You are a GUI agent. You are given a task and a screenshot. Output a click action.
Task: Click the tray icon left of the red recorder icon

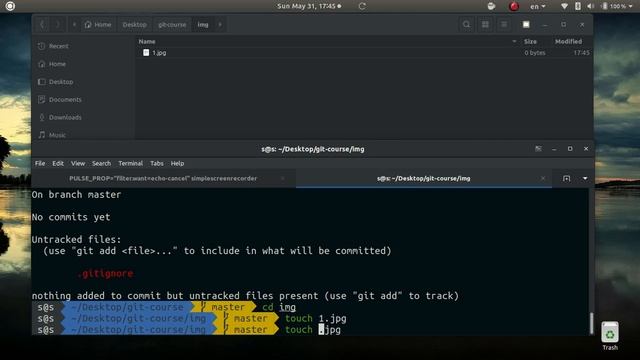point(491,6)
